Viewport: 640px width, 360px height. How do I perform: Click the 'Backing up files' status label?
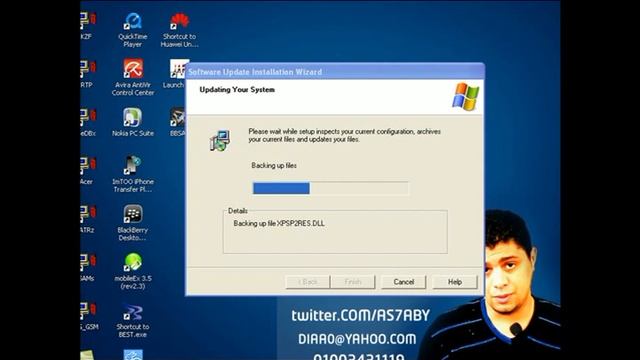(274, 166)
